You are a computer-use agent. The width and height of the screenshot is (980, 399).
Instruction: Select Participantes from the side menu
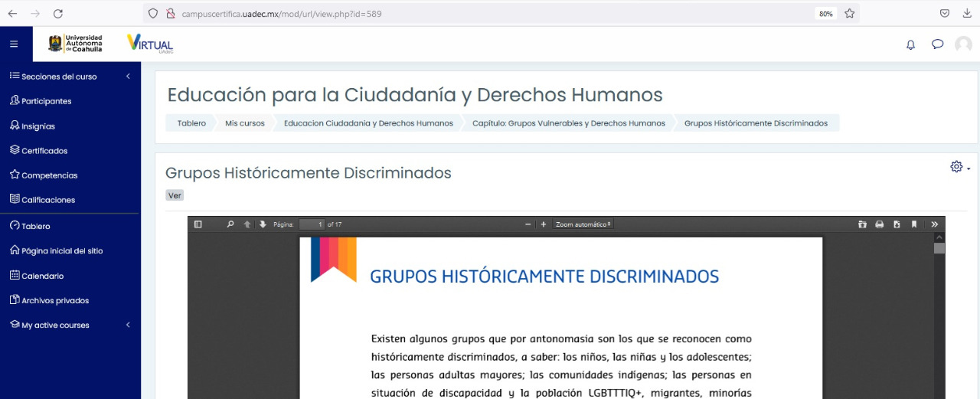[x=46, y=101]
